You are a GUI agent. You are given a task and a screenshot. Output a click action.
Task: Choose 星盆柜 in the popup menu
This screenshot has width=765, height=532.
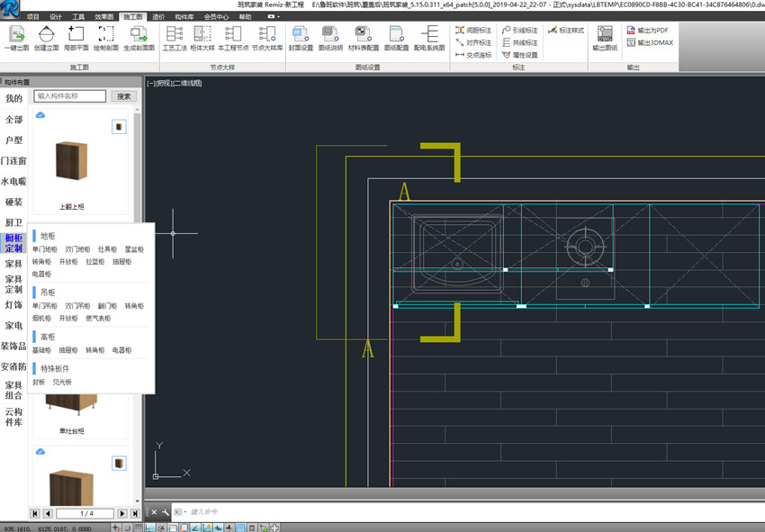(134, 249)
